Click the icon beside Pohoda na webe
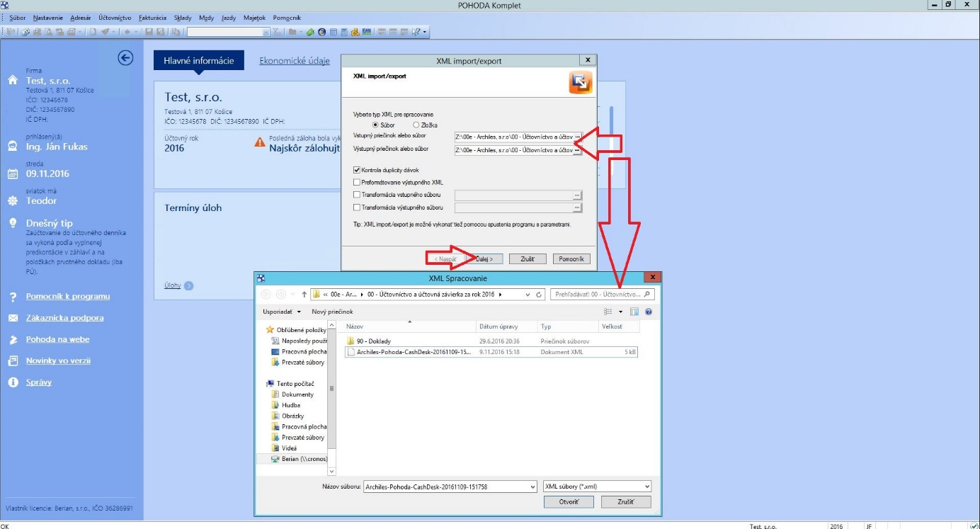Image resolution: width=980 pixels, height=529 pixels. click(x=12, y=340)
